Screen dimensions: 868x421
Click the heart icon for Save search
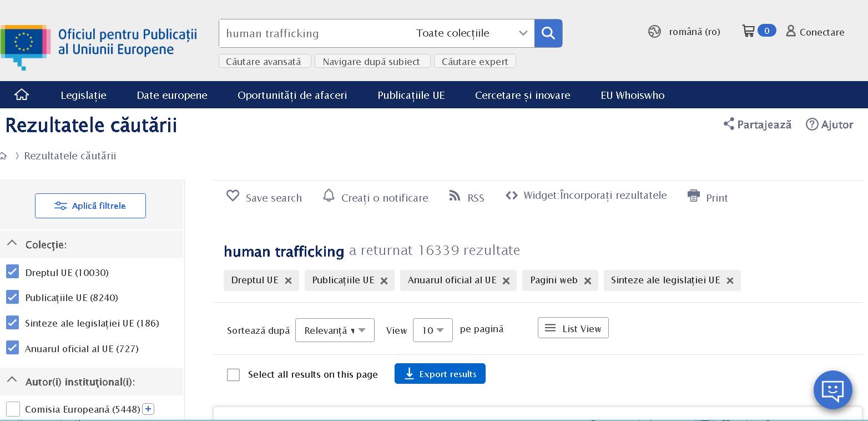pos(233,196)
